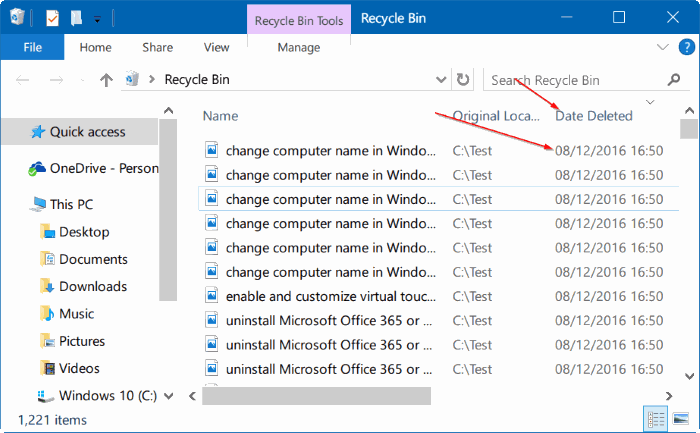Viewport: 700px width, 433px height.
Task: Click the horizontal scrollbar thumb
Action: (317, 396)
